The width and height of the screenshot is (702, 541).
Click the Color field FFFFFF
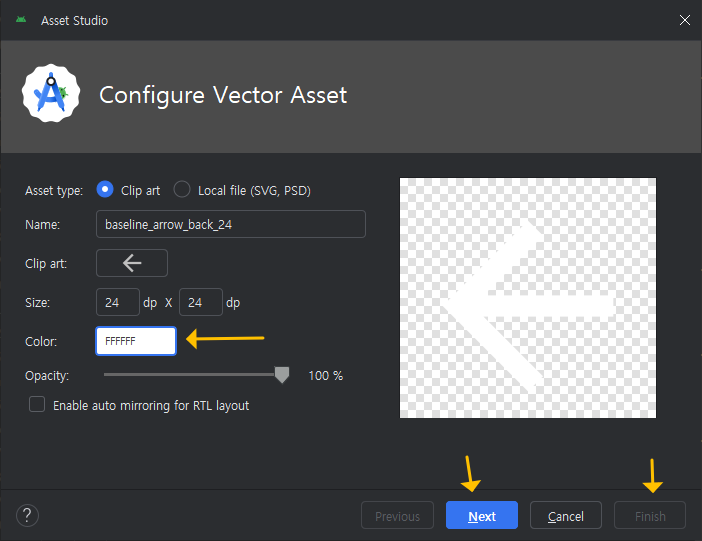point(136,341)
